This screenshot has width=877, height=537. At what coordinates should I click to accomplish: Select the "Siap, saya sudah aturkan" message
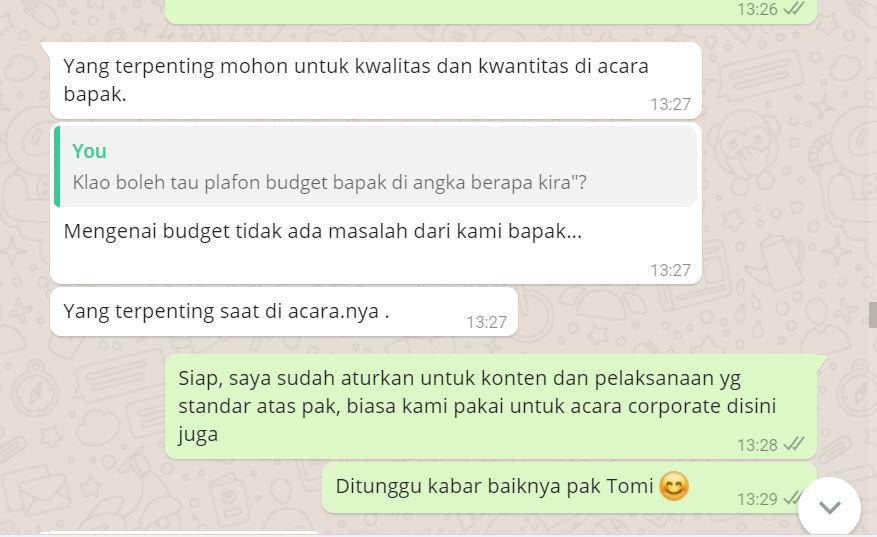tap(491, 406)
